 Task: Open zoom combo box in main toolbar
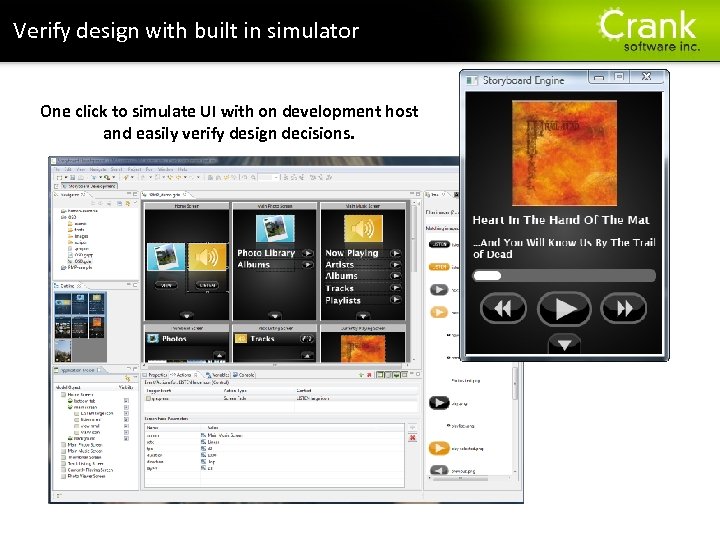(268, 177)
